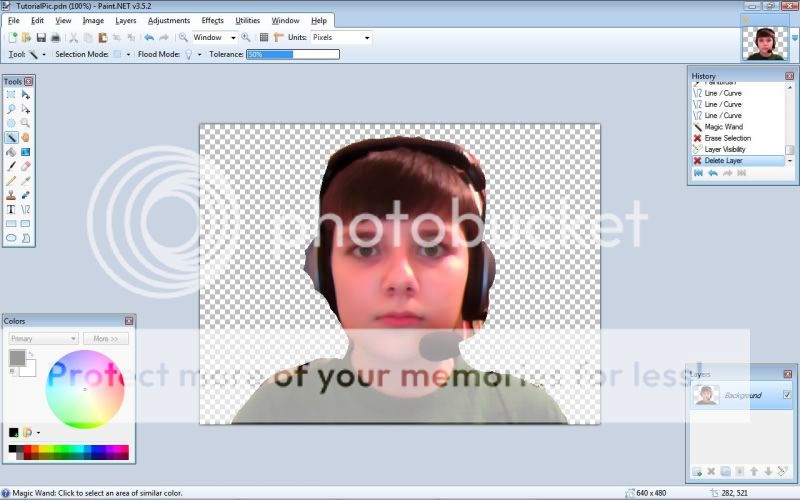This screenshot has height=500, width=800.
Task: Select the Eraser tool
Action: [x=25, y=166]
